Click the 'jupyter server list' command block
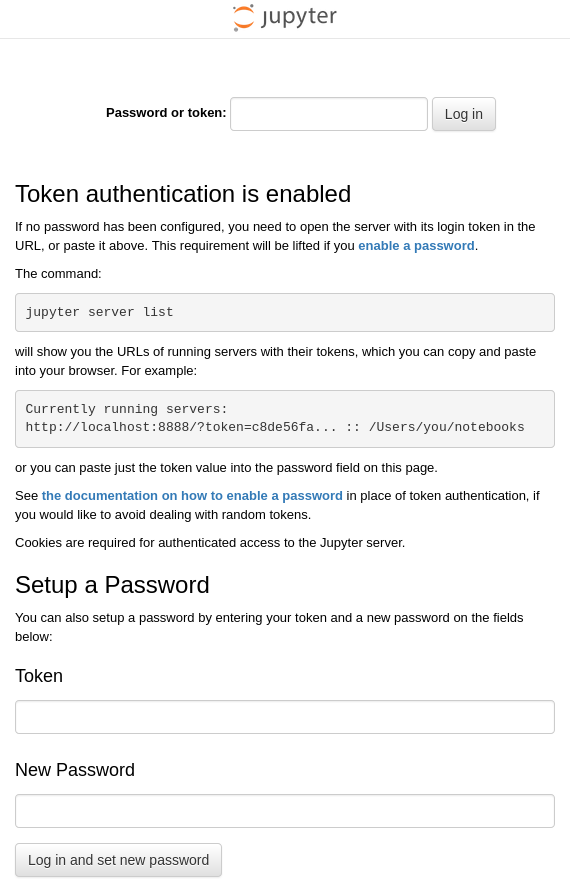 [x=285, y=312]
